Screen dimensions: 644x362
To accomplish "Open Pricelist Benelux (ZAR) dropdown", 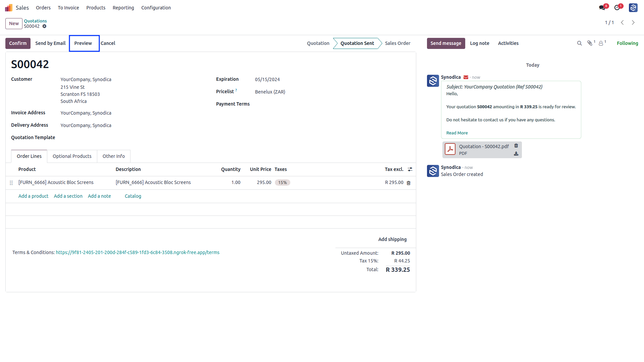I will [x=270, y=92].
